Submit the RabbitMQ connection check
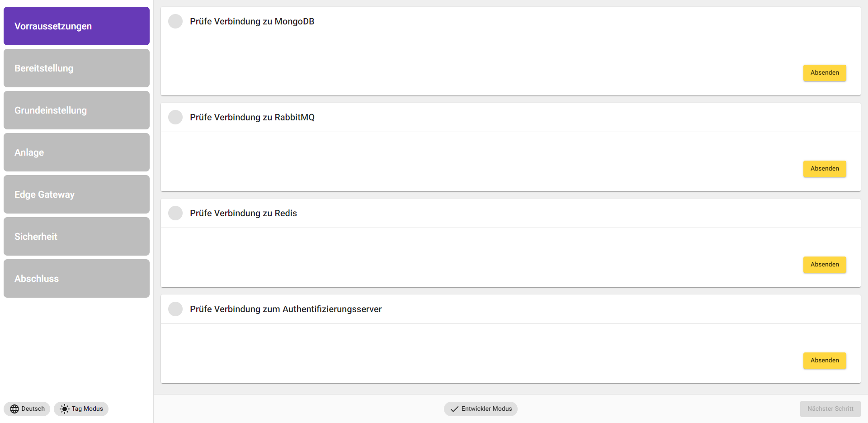The height and width of the screenshot is (423, 868). [x=825, y=169]
